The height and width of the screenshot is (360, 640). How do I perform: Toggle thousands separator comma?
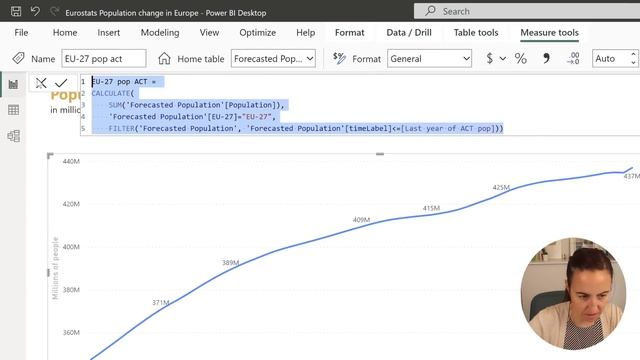(546, 58)
